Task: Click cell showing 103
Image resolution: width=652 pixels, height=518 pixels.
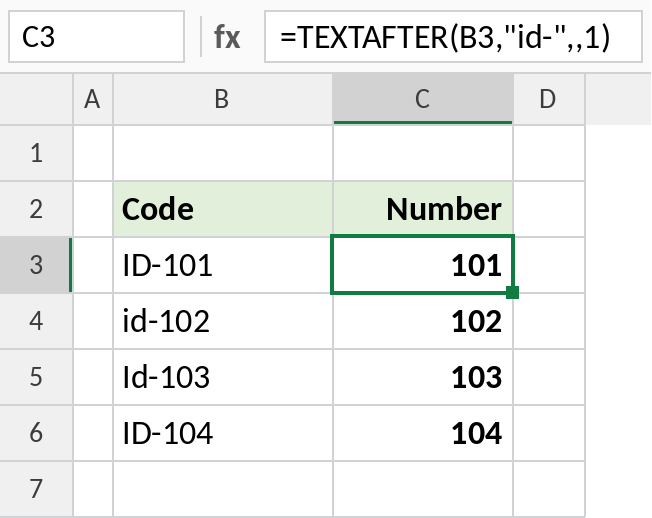Action: [423, 377]
